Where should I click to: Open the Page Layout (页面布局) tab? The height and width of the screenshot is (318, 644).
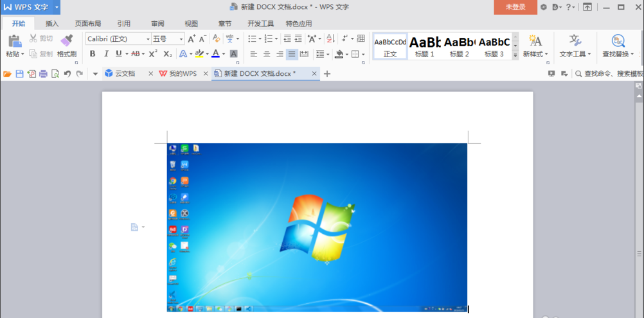[87, 23]
